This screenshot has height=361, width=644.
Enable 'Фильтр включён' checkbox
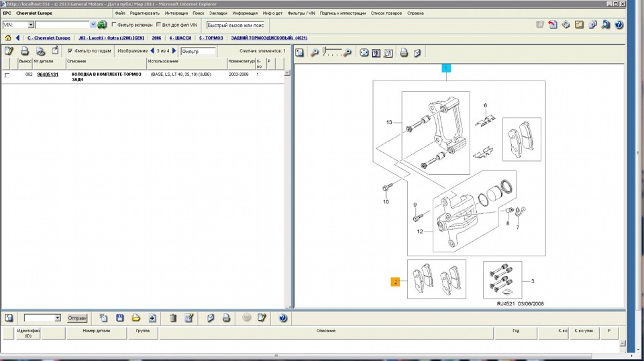point(114,25)
